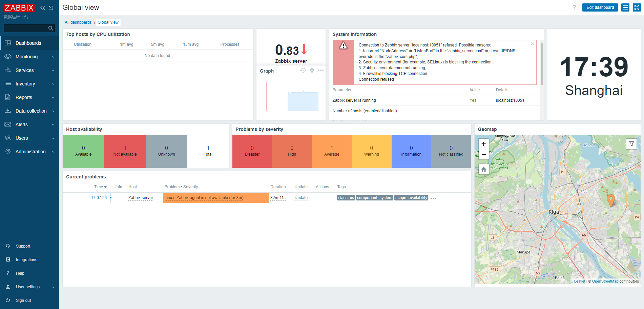Reset Geomap to home view
Viewport: 644px width, 309px height.
484,169
